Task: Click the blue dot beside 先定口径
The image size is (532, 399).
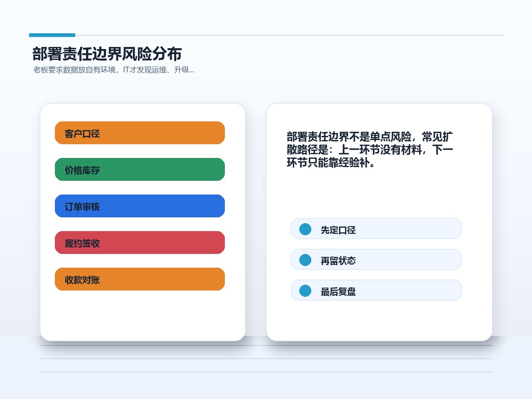Action: (305, 229)
